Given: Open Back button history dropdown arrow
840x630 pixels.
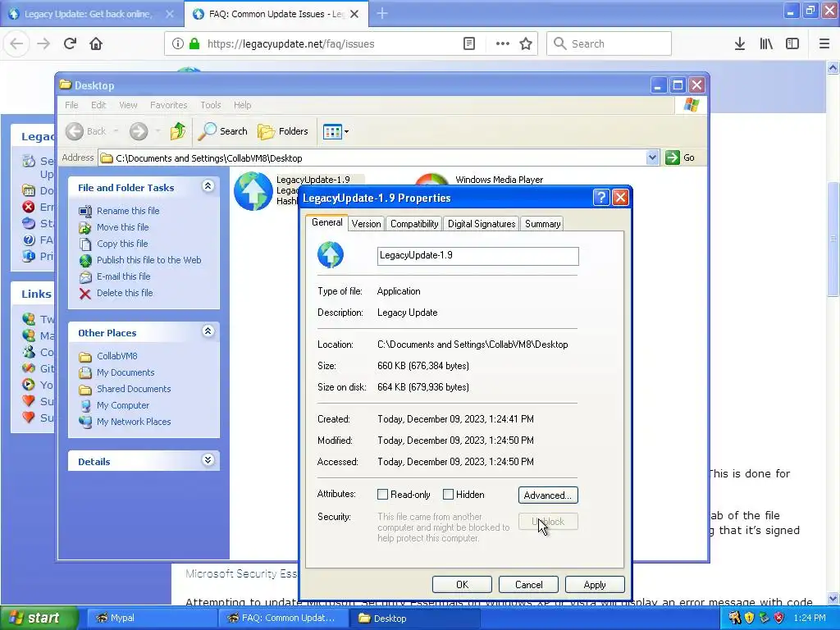Looking at the screenshot, I should [x=116, y=131].
